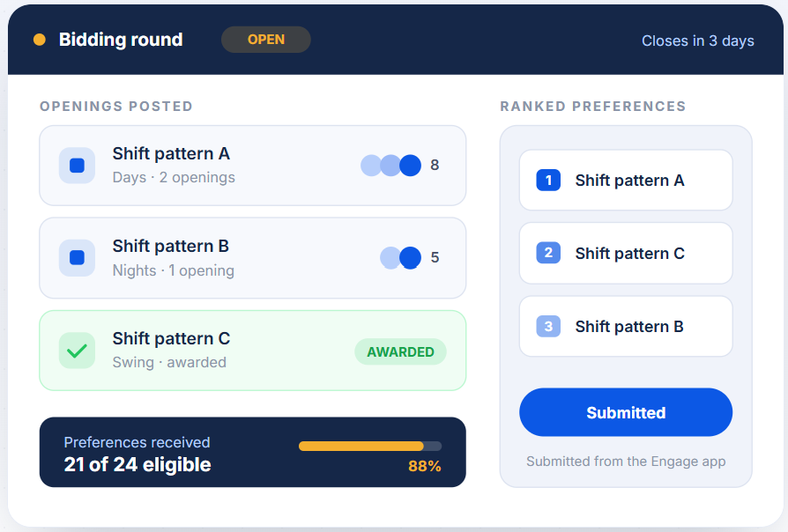Select the Shift pattern A opening card title
Viewport: 788px width, 532px height.
[171, 154]
